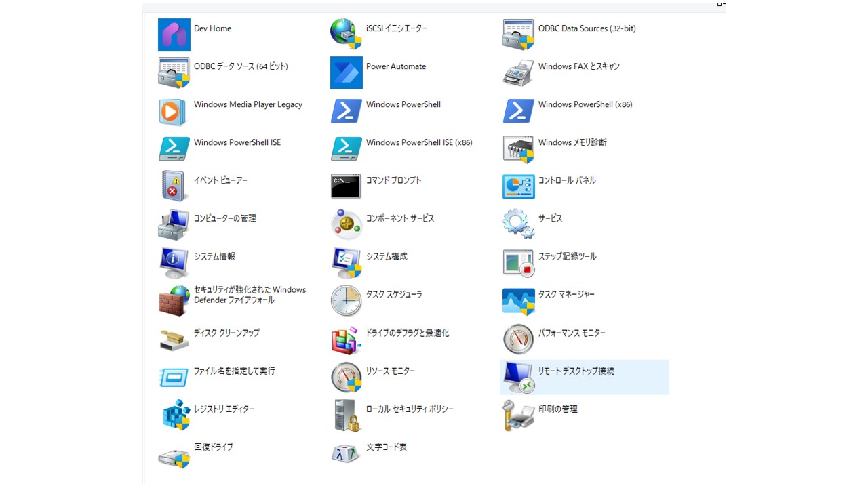This screenshot has height=488, width=868.
Task: Click the 'Dev Home' label text
Action: pyautogui.click(x=212, y=28)
